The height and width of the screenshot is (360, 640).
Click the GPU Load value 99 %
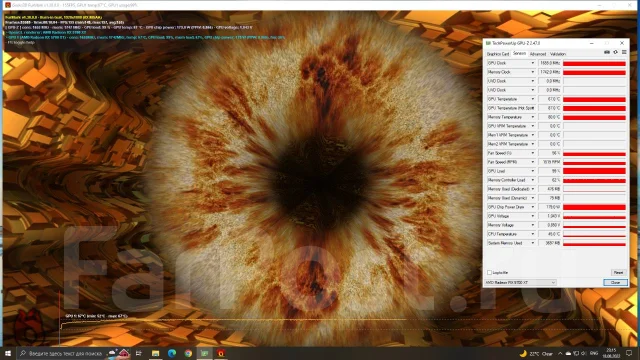[x=550, y=171]
